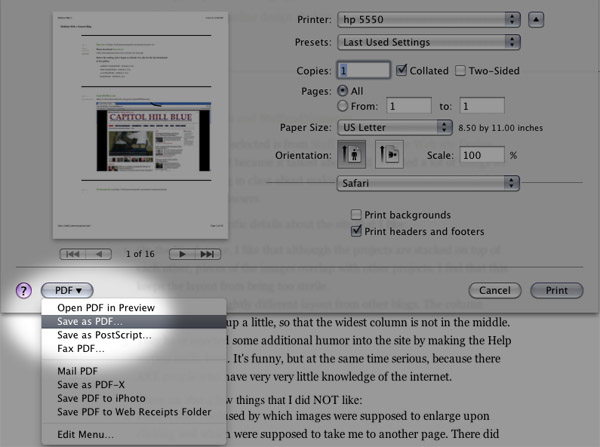600x447 pixels.
Task: Enable Two-Sided printing checkbox
Action: point(460,71)
